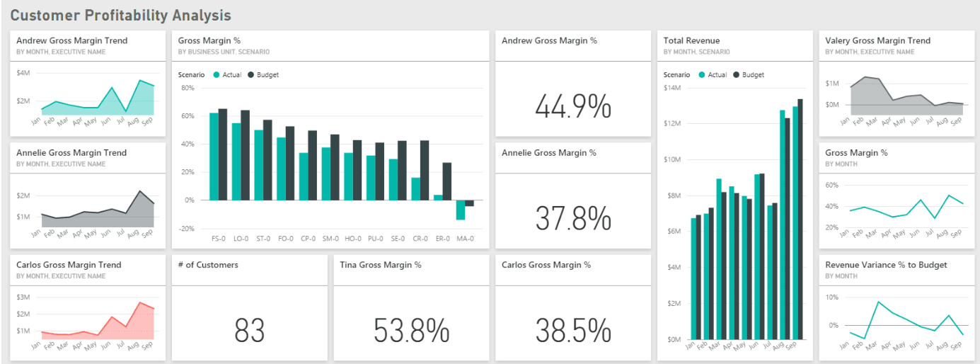Click the 38.5% Carlos Gross Margin value
The image size is (980, 364).
point(572,330)
